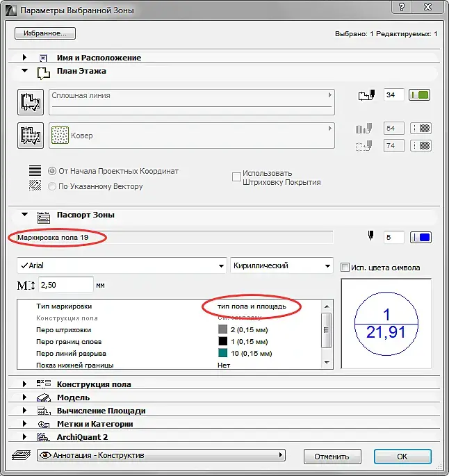Click the ArchiCAD app icon in title bar
This screenshot has height=476, width=449.
[11, 10]
